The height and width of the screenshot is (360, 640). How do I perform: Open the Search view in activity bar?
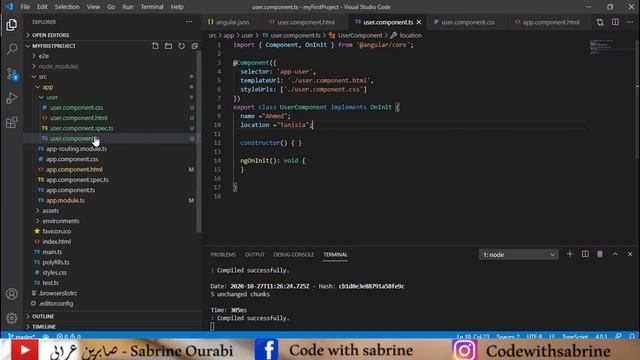[x=11, y=49]
